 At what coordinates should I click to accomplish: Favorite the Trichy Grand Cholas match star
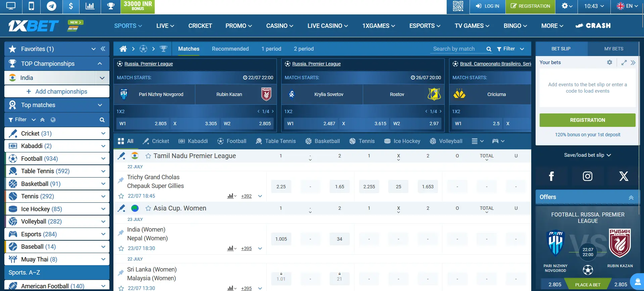pyautogui.click(x=121, y=196)
